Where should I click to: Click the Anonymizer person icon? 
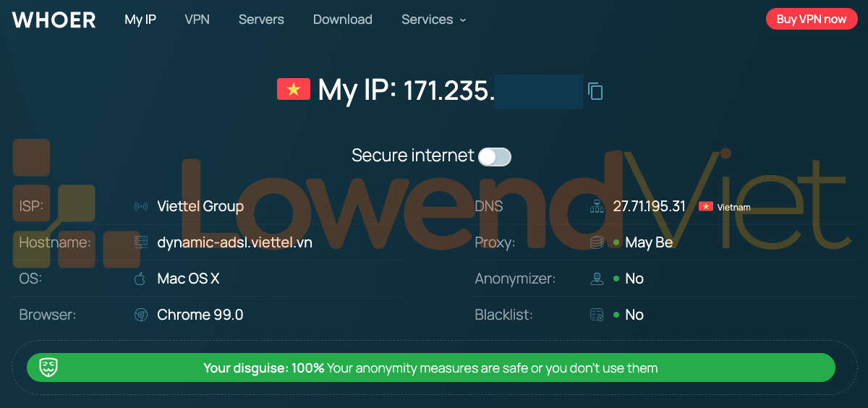click(597, 279)
